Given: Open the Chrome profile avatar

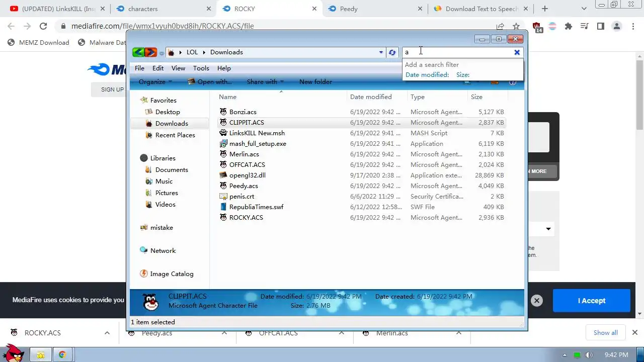Looking at the screenshot, I should (x=616, y=26).
